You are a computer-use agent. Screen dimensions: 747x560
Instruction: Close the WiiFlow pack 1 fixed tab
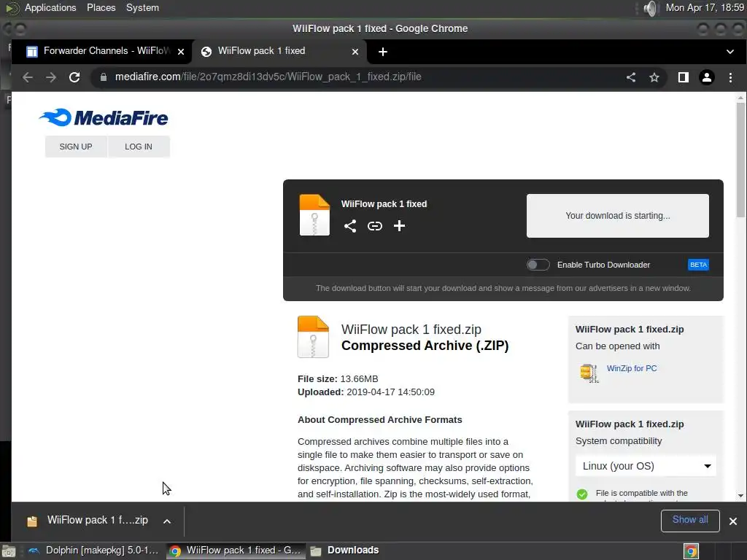pos(355,52)
